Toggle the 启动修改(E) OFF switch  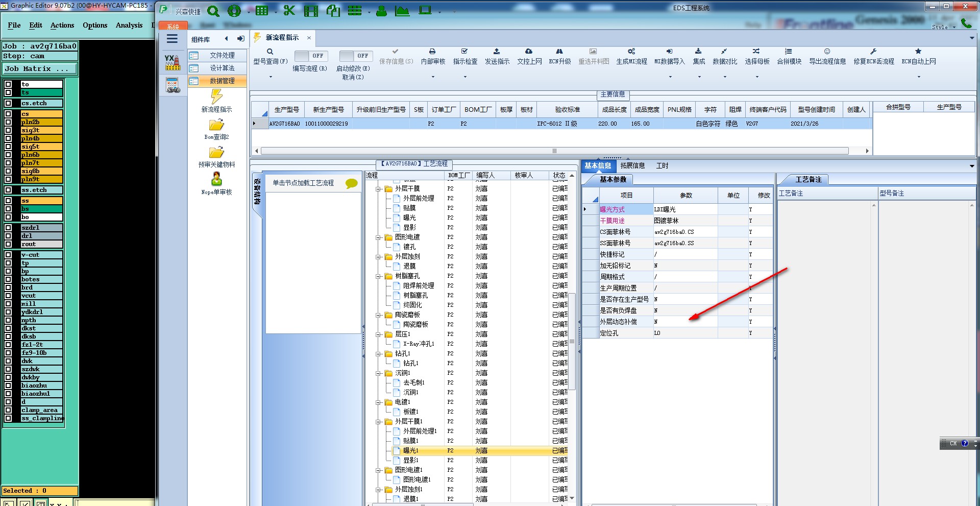click(356, 56)
